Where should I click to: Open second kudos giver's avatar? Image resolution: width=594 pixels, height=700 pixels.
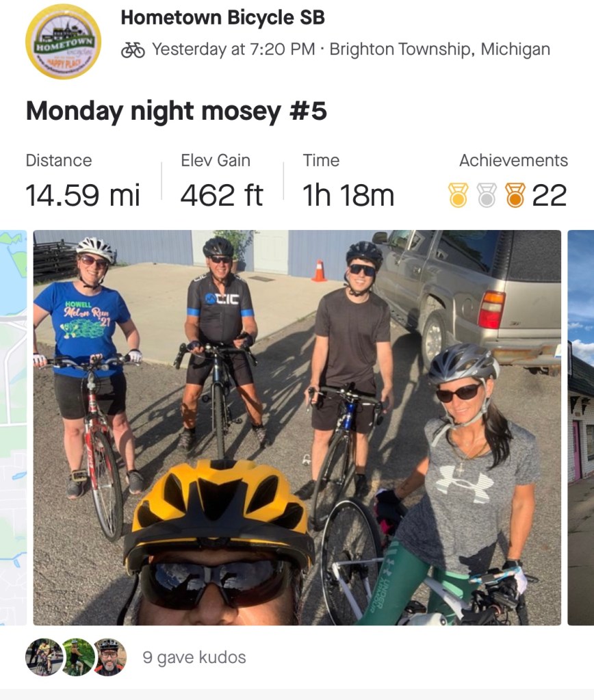pyautogui.click(x=77, y=658)
